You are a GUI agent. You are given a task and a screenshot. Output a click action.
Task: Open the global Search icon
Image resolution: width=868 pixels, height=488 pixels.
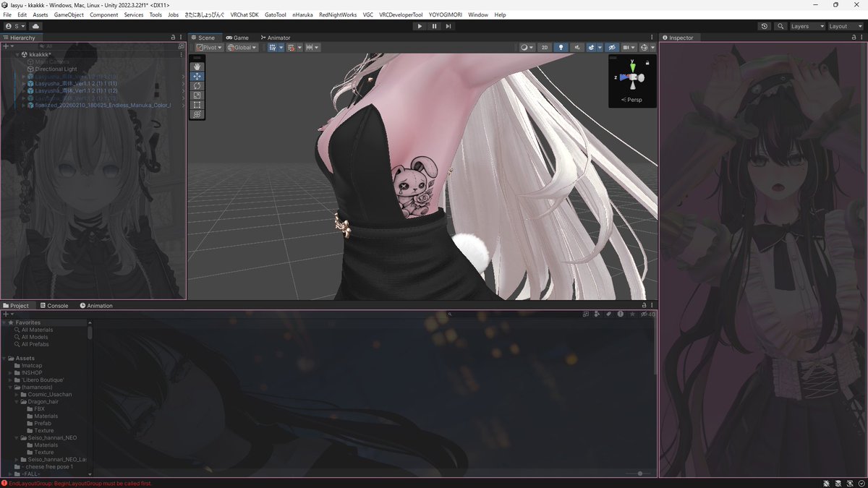click(x=780, y=26)
